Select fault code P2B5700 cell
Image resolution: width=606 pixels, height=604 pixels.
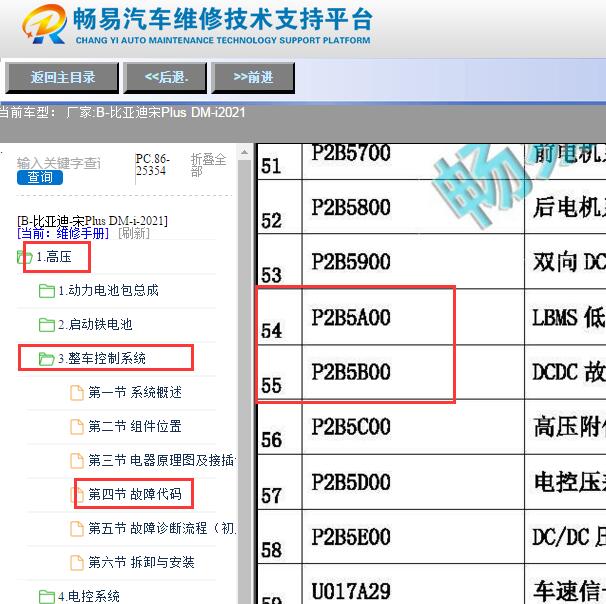[x=413, y=162]
